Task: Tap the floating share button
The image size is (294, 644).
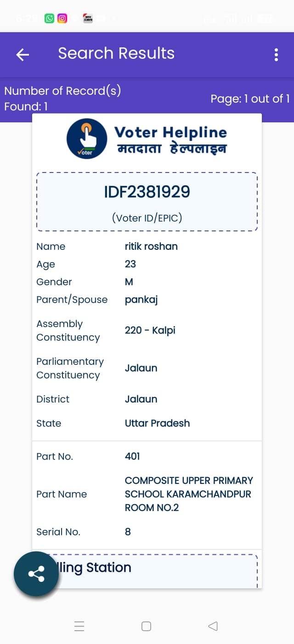Action: coord(36,574)
